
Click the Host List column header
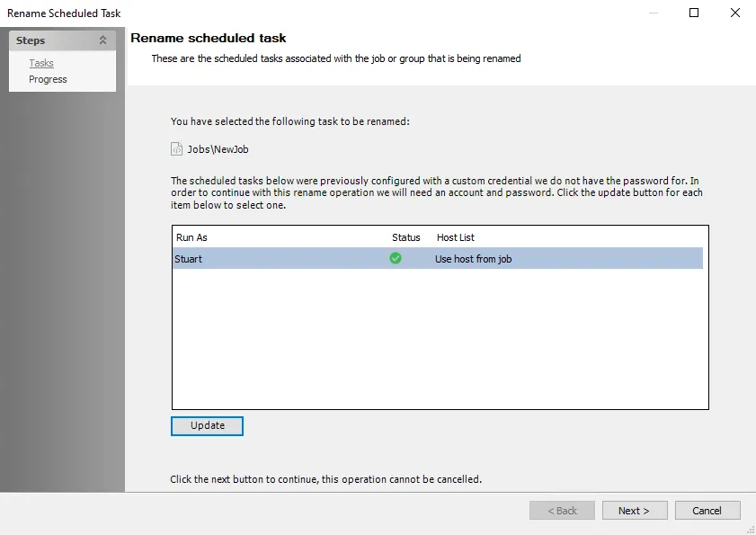(456, 237)
